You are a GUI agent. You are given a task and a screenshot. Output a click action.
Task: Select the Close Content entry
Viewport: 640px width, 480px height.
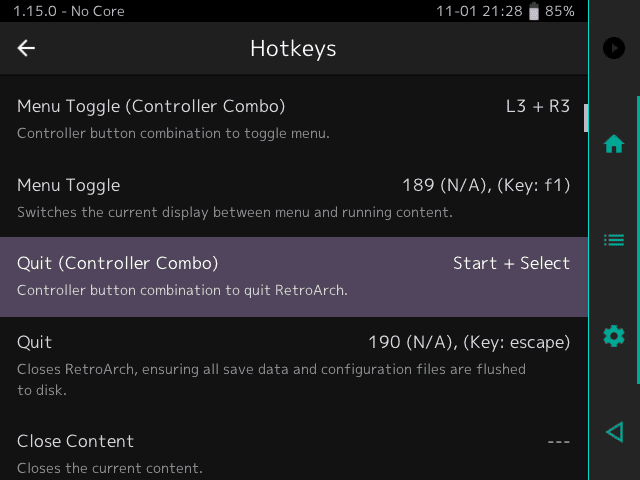(294, 448)
